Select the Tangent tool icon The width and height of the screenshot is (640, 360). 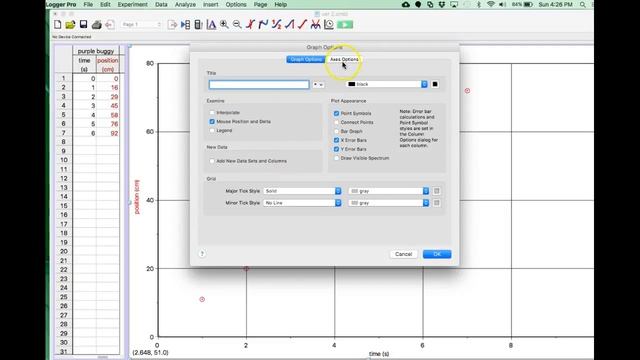tap(263, 24)
